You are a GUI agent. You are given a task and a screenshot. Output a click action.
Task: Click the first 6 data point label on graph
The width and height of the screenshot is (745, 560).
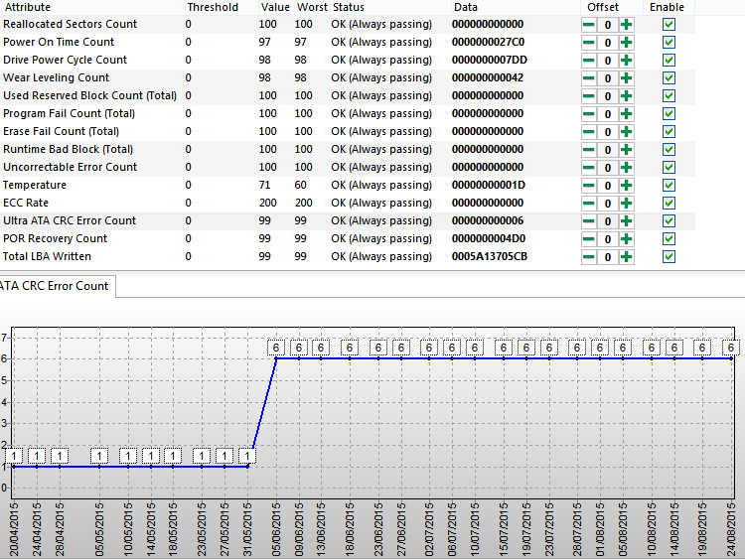(277, 348)
